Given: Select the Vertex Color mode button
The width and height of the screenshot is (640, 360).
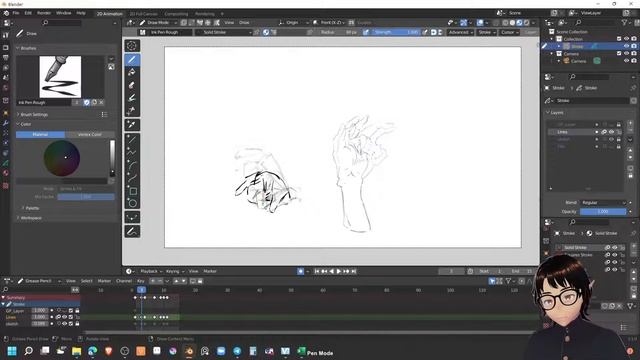Looking at the screenshot, I should tap(90, 134).
